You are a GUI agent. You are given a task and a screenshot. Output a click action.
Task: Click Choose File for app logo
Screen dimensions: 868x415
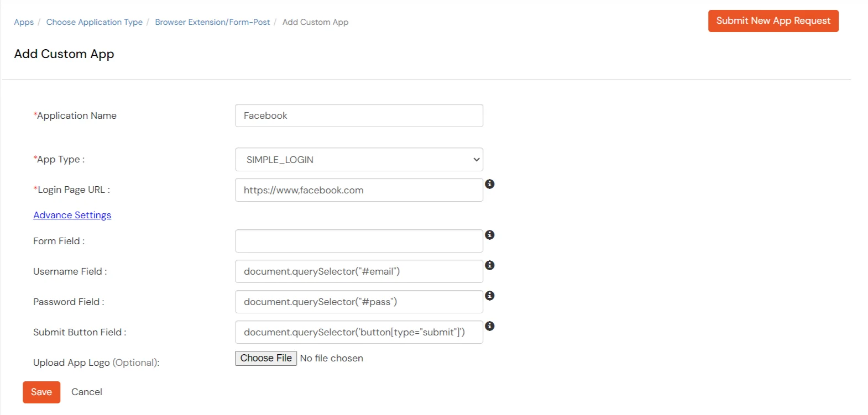[266, 358]
